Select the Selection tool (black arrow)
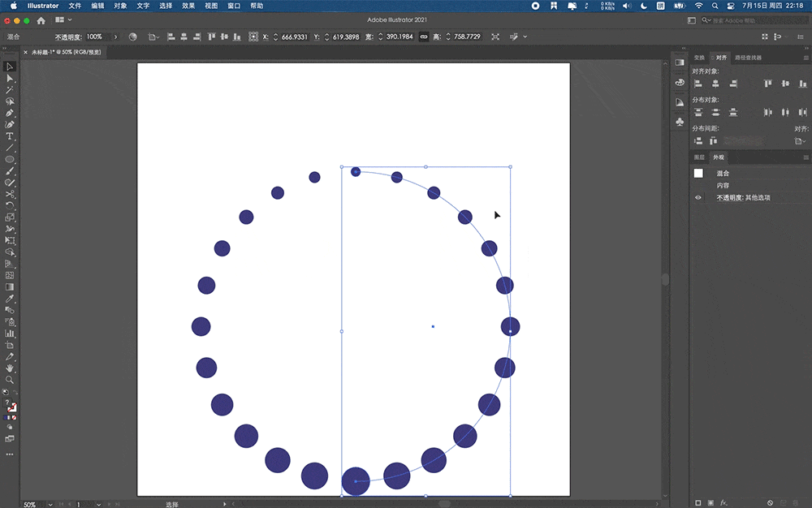 point(9,67)
